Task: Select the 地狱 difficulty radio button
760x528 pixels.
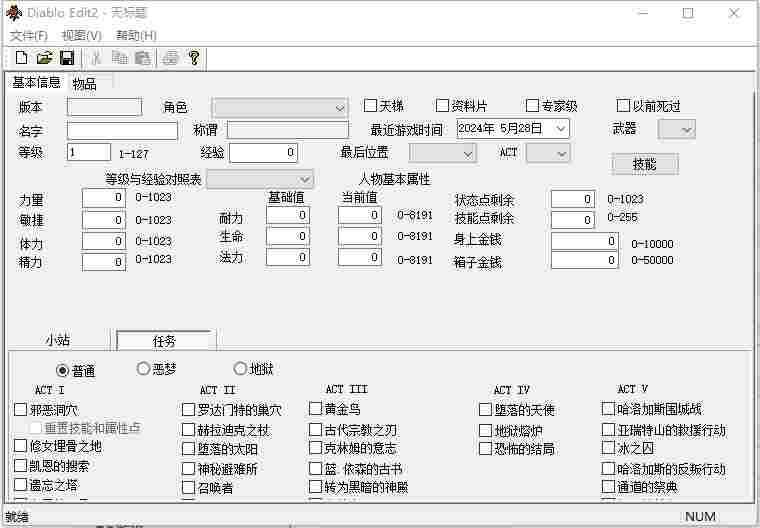Action: [x=240, y=368]
